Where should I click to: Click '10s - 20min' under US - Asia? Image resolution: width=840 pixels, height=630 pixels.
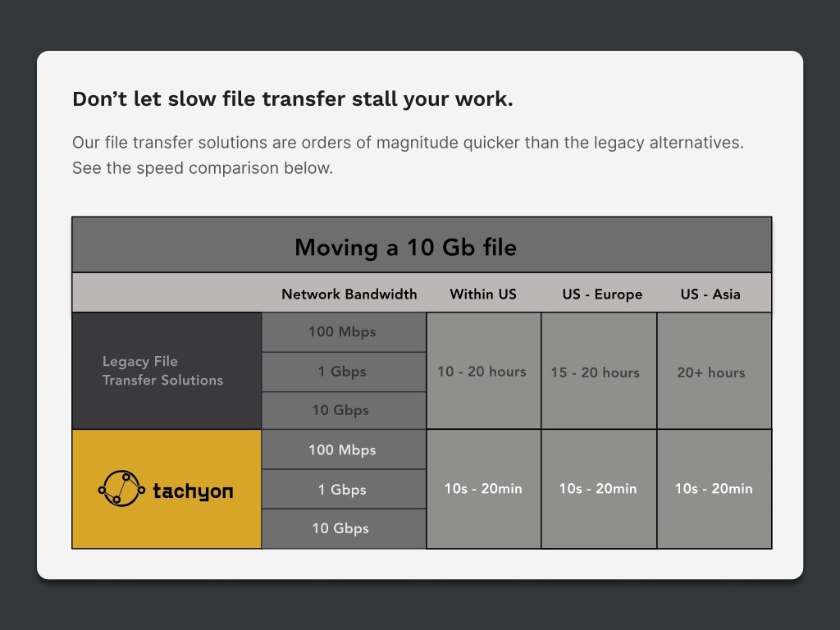tap(714, 489)
